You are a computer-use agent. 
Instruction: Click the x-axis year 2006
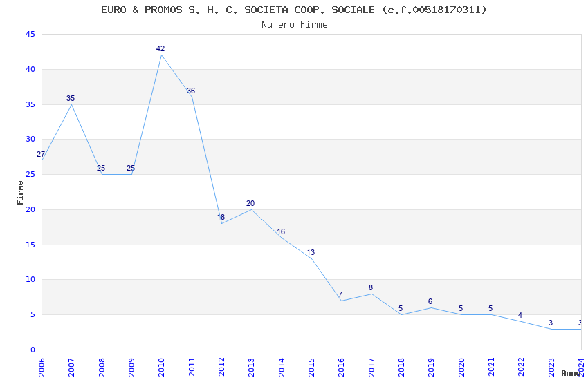[x=42, y=368]
